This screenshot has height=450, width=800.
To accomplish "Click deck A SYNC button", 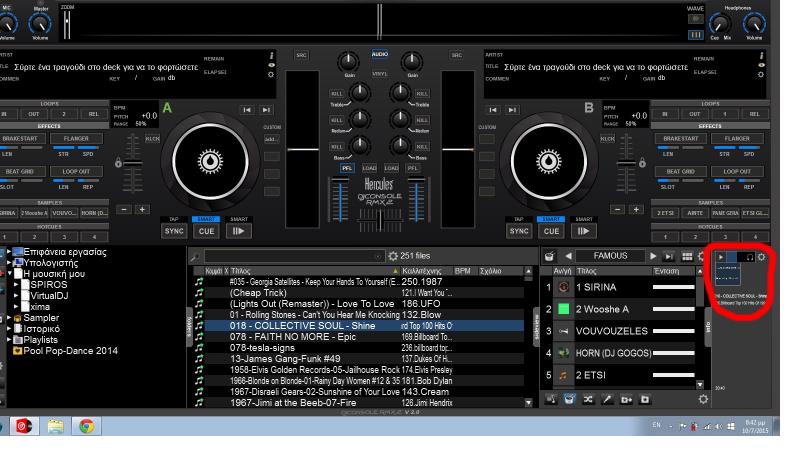I will pos(173,231).
